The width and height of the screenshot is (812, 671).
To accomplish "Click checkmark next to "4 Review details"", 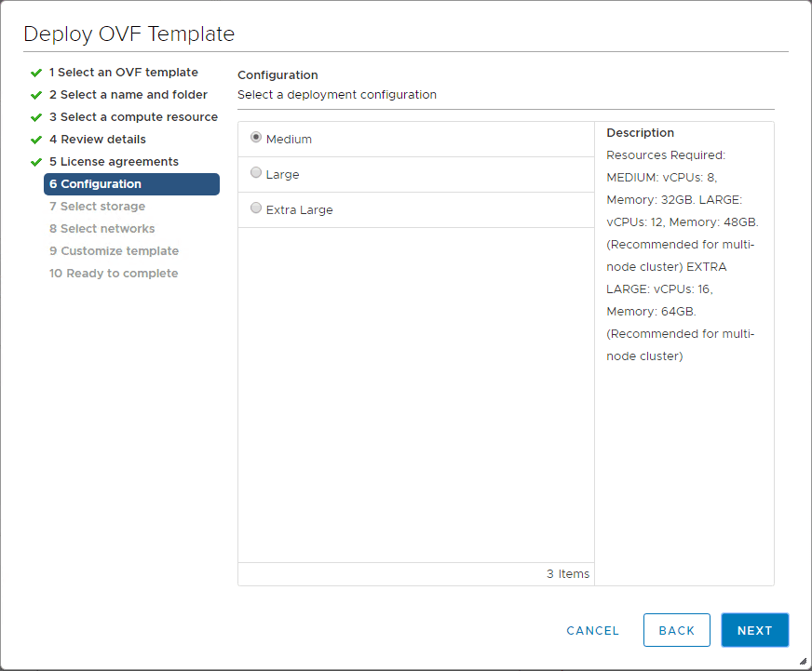I will click(x=36, y=139).
